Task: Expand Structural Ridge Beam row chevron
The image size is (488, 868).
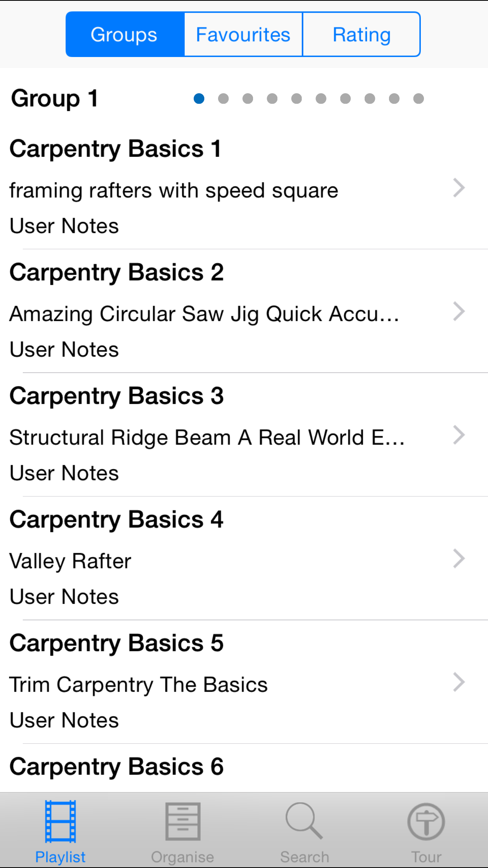Action: 459,435
